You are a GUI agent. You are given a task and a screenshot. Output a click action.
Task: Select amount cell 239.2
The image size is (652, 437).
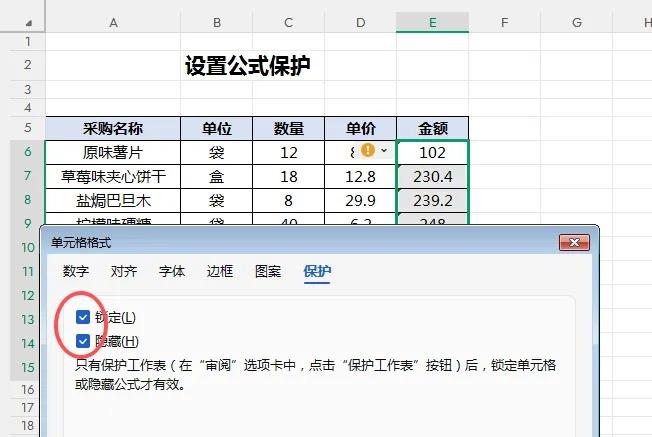click(x=432, y=201)
